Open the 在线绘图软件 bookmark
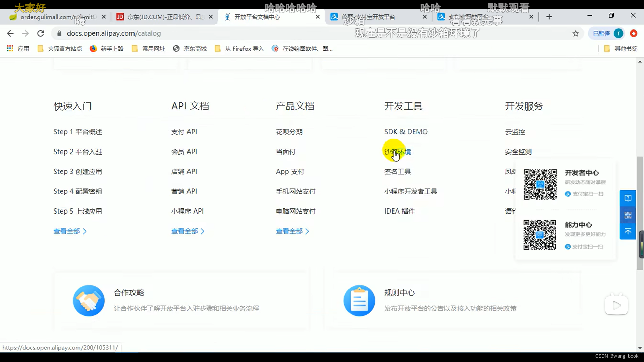This screenshot has width=644, height=362. tap(302, 49)
